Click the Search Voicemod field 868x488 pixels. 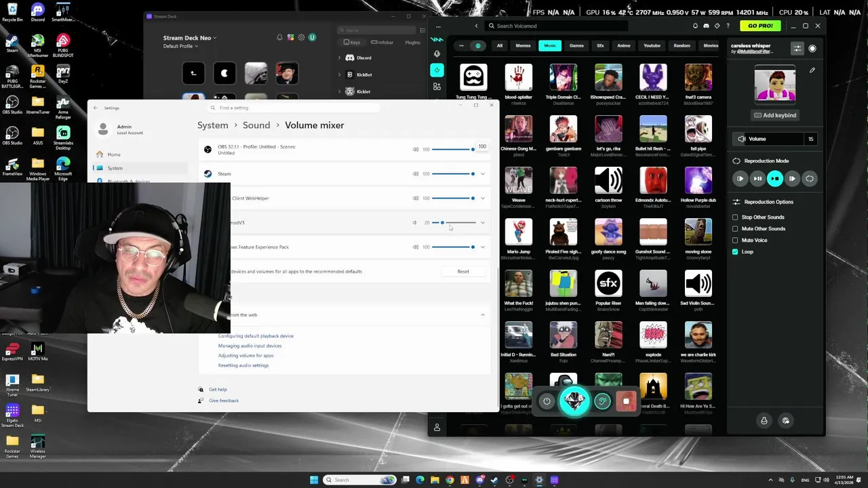pyautogui.click(x=556, y=26)
